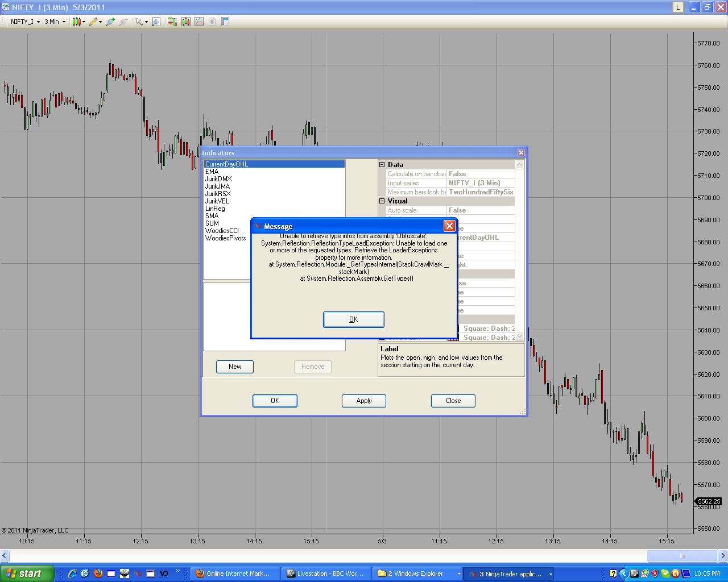This screenshot has width=728, height=582.
Task: Click the zoom in magnifier icon
Action: (110, 22)
